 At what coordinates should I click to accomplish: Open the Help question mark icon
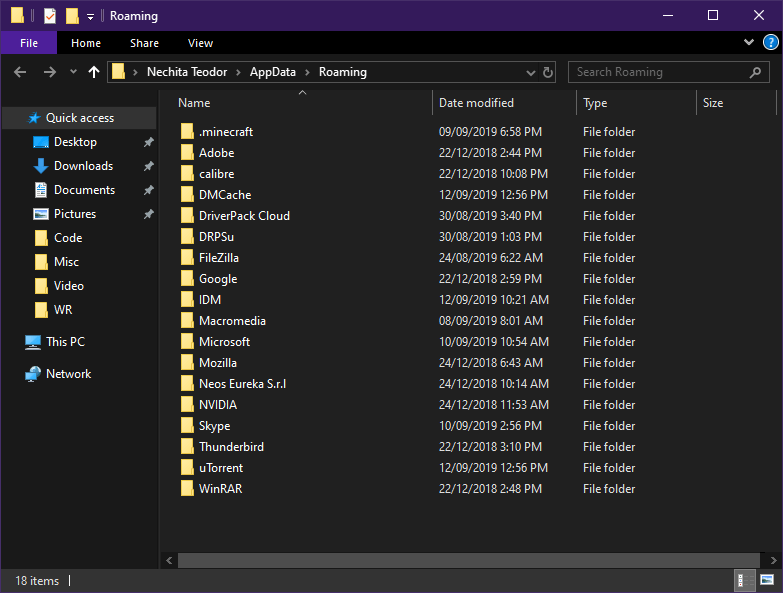click(771, 42)
